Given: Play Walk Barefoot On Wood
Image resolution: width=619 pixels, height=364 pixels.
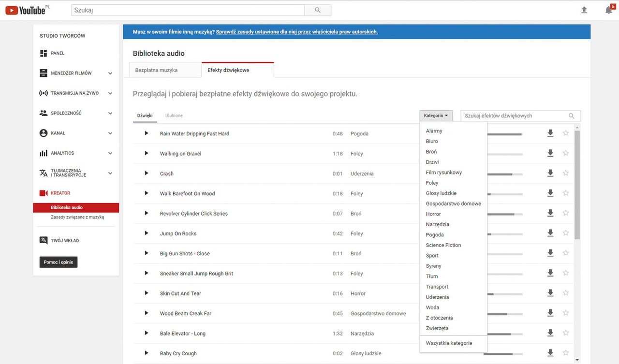Looking at the screenshot, I should 147,193.
